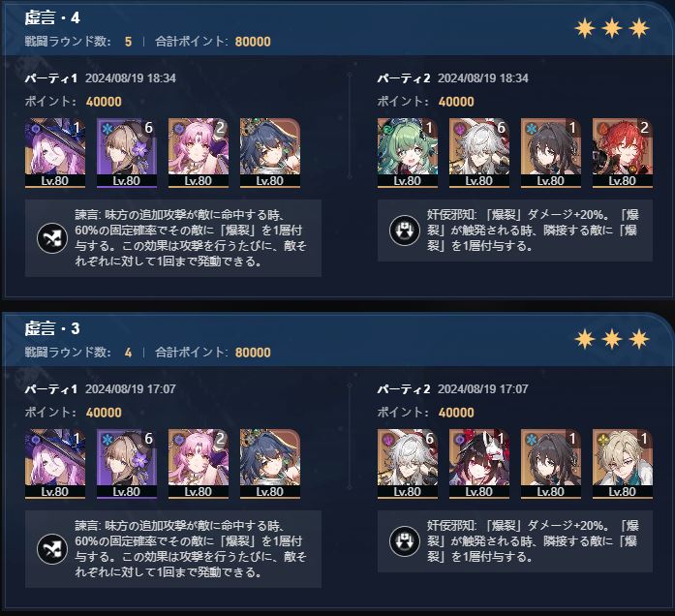This screenshot has height=616, width=675.
Task: Click the 奸佞邪知 buff icon in 虚言・4
Action: point(404,231)
